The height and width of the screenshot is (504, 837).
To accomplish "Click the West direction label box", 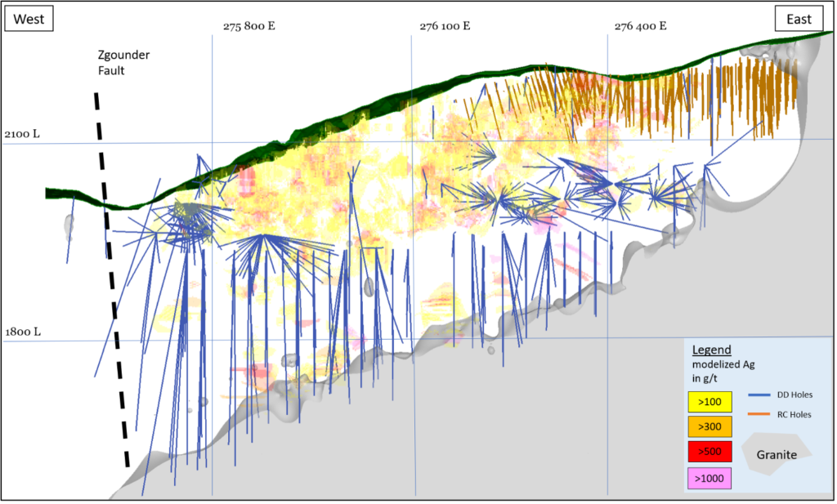I will tap(29, 20).
